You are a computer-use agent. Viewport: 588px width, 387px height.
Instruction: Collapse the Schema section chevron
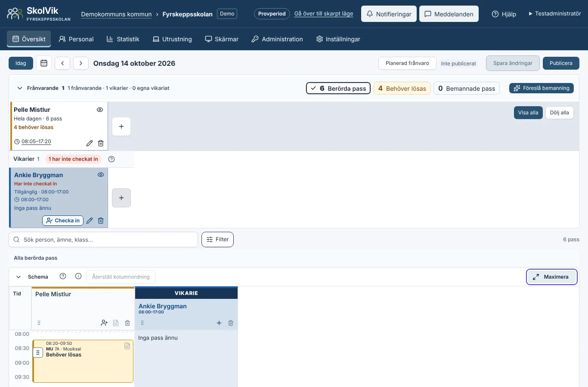coord(19,277)
